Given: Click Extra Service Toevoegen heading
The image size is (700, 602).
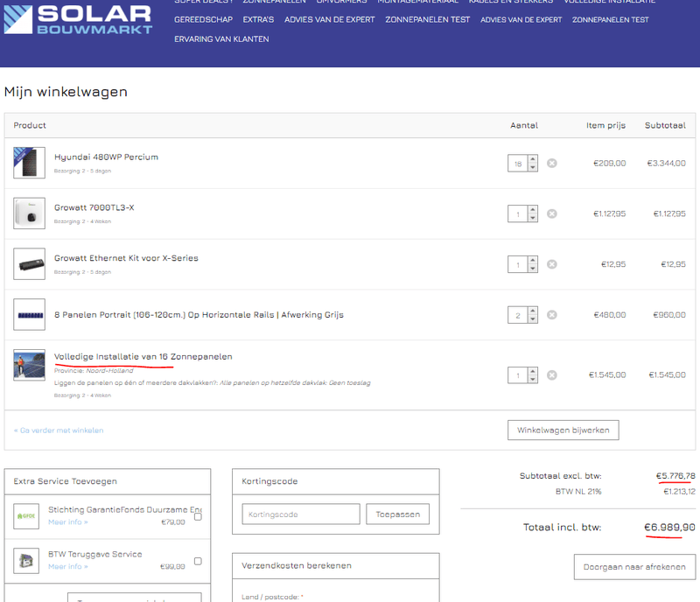Looking at the screenshot, I should tap(65, 481).
